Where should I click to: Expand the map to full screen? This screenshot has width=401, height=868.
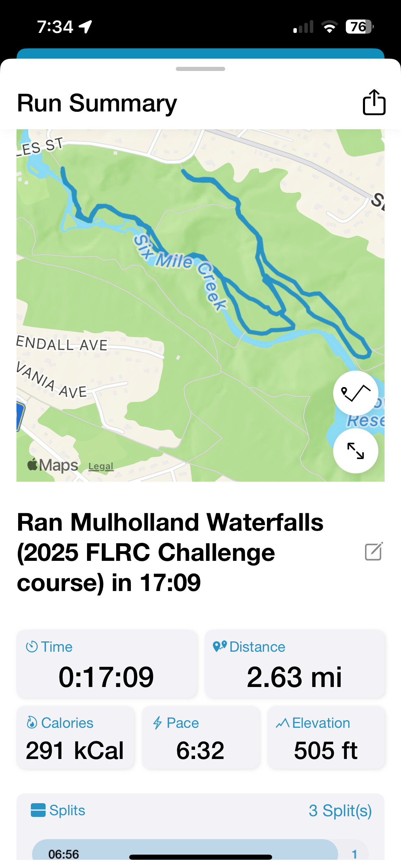tap(355, 451)
